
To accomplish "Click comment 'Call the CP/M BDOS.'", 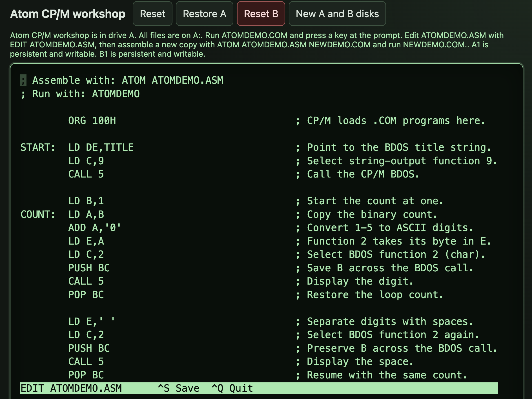I will click(363, 174).
